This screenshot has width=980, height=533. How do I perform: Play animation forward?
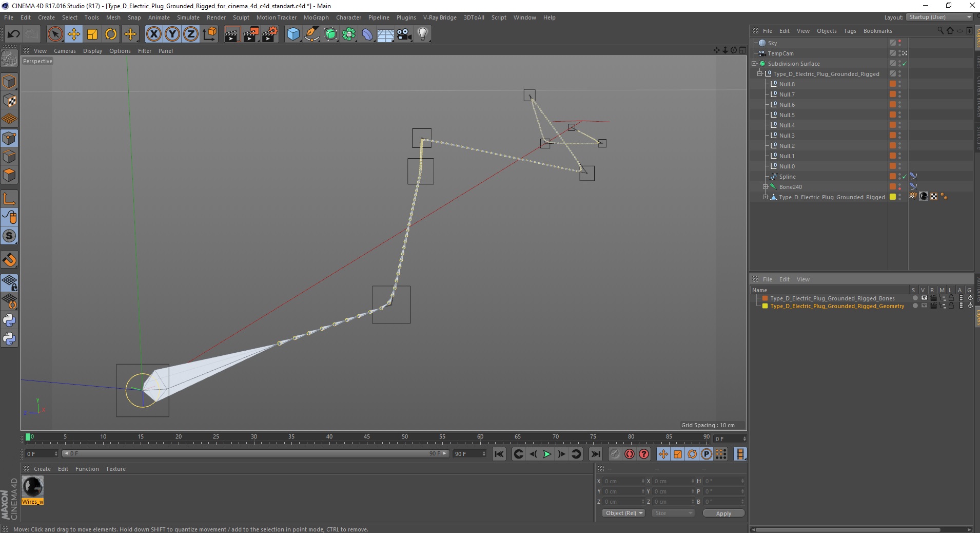point(547,454)
